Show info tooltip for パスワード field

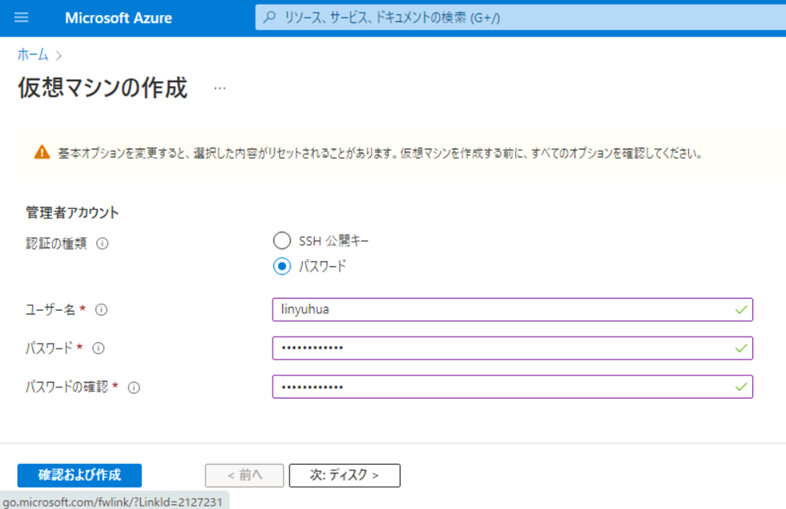pyautogui.click(x=98, y=348)
